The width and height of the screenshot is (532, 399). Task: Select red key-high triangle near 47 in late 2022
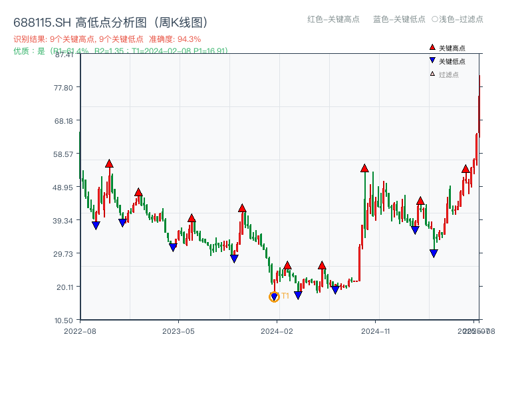pos(138,192)
